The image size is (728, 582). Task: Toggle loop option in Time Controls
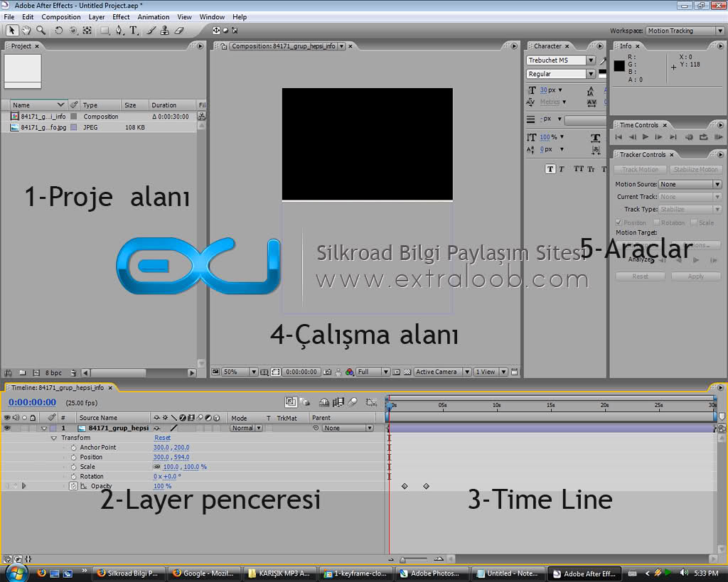pos(704,137)
